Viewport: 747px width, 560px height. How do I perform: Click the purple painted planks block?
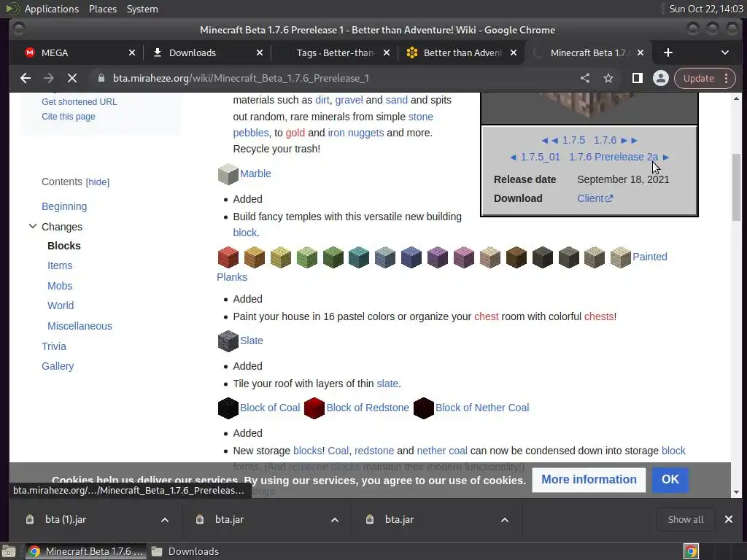[438, 257]
